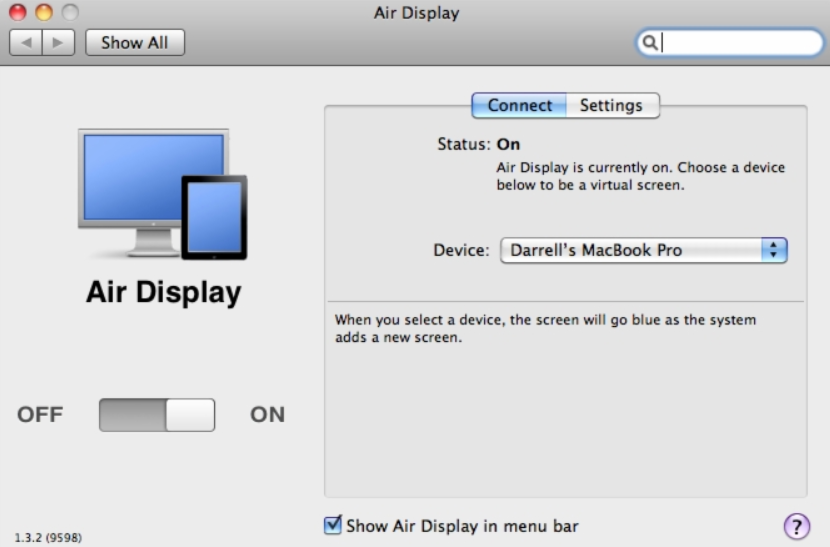
Task: Switch to the Settings tab
Action: pos(612,105)
